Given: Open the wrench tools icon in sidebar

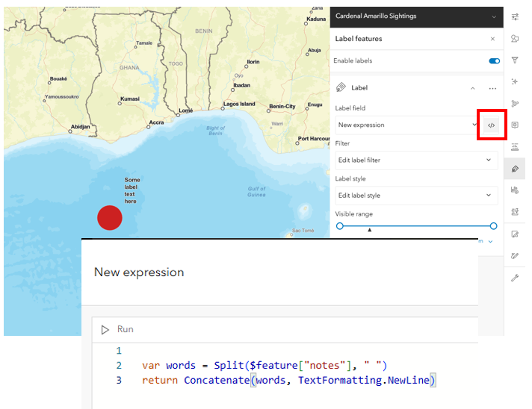Looking at the screenshot, I should (x=515, y=278).
